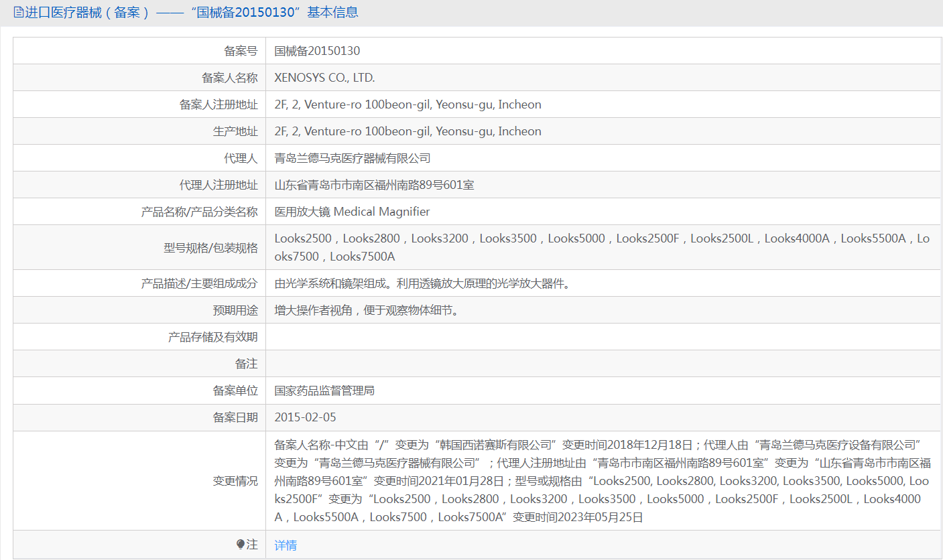
Task: Select product name 医用放大镜 Medical Magnifier
Action: coord(352,212)
